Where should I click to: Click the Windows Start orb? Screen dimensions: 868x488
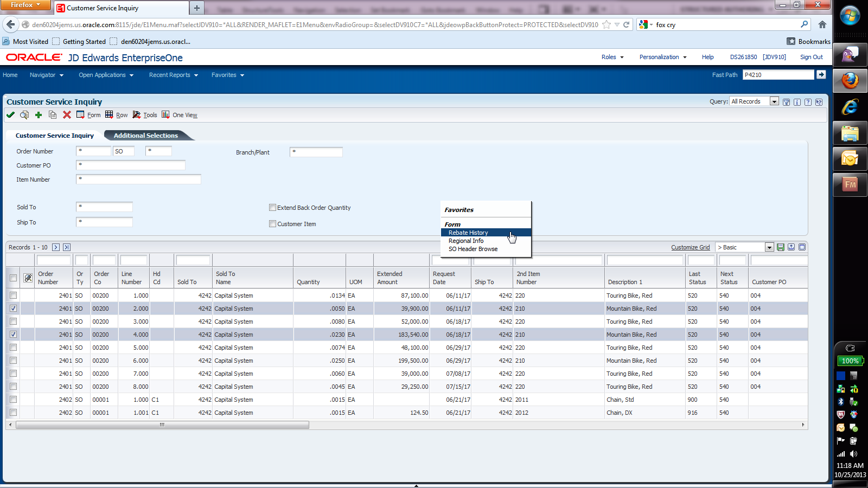(850, 15)
